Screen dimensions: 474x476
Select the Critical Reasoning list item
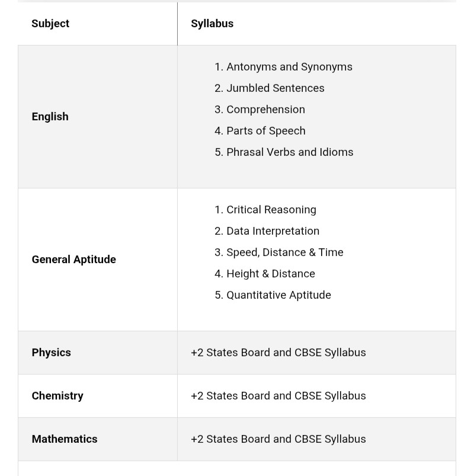[x=265, y=210]
